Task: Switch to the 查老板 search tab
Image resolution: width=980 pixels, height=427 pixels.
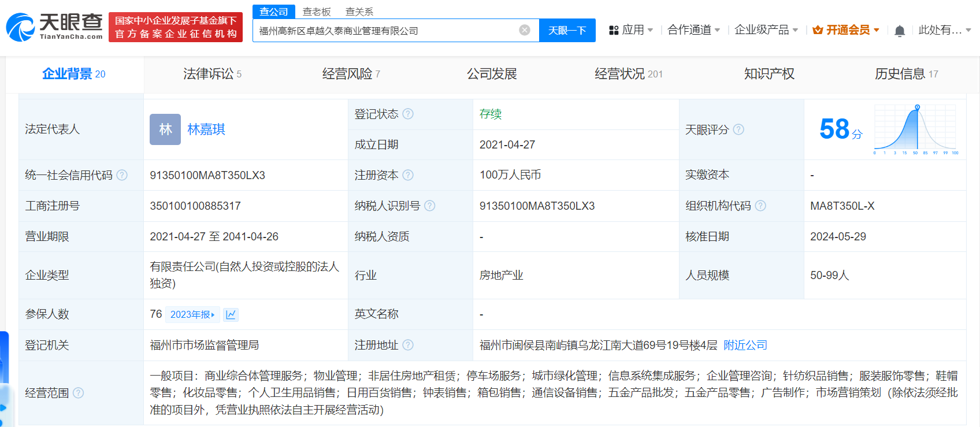Action: tap(317, 12)
